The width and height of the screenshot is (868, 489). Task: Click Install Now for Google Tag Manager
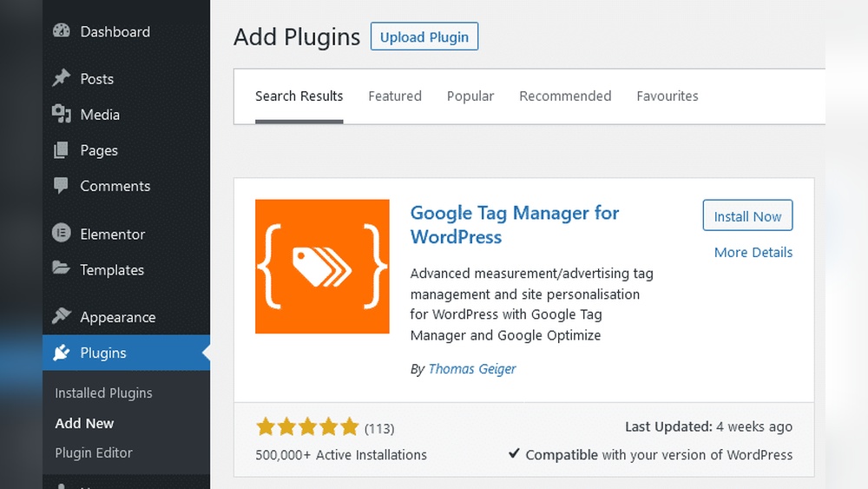pos(747,215)
